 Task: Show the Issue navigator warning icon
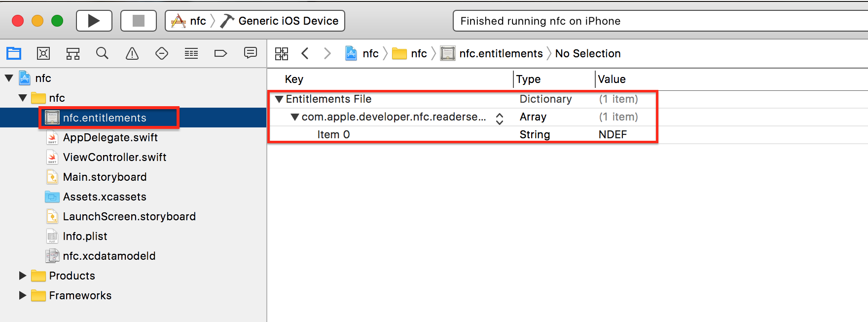[x=132, y=53]
